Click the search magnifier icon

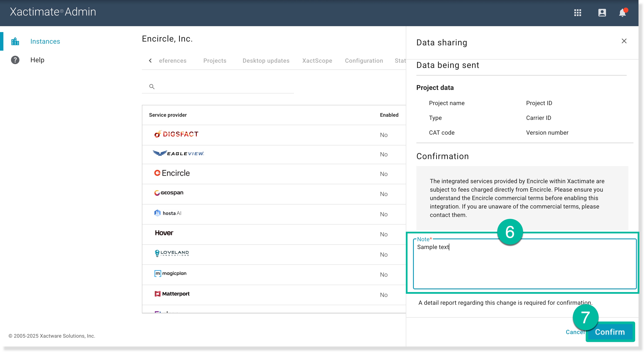coord(152,87)
